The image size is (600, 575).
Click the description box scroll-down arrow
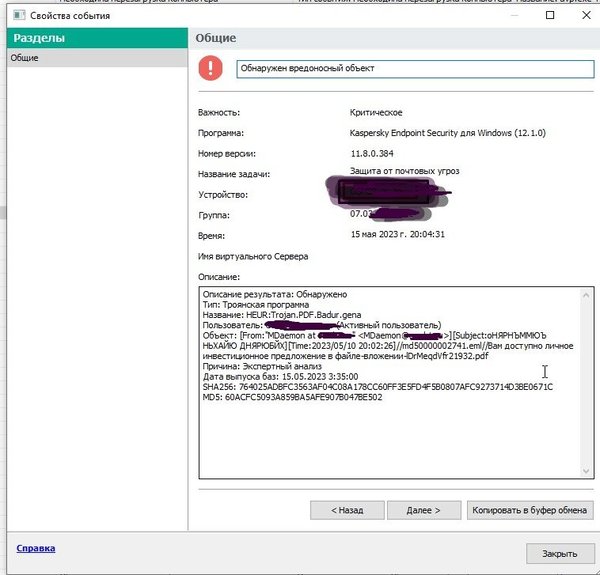586,471
